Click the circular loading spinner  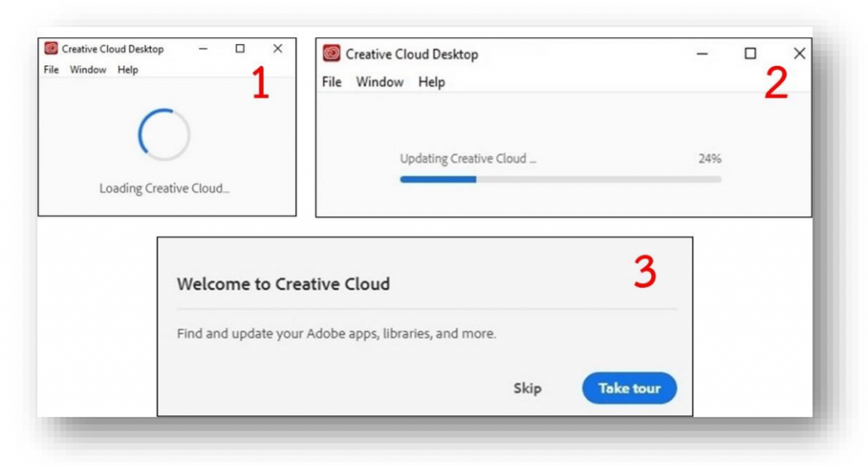tap(164, 134)
